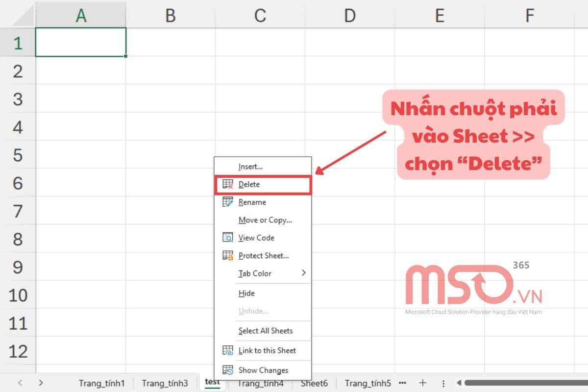Viewport: 588px width, 392px height.
Task: Click the Select All corner triangle
Action: 23,16
